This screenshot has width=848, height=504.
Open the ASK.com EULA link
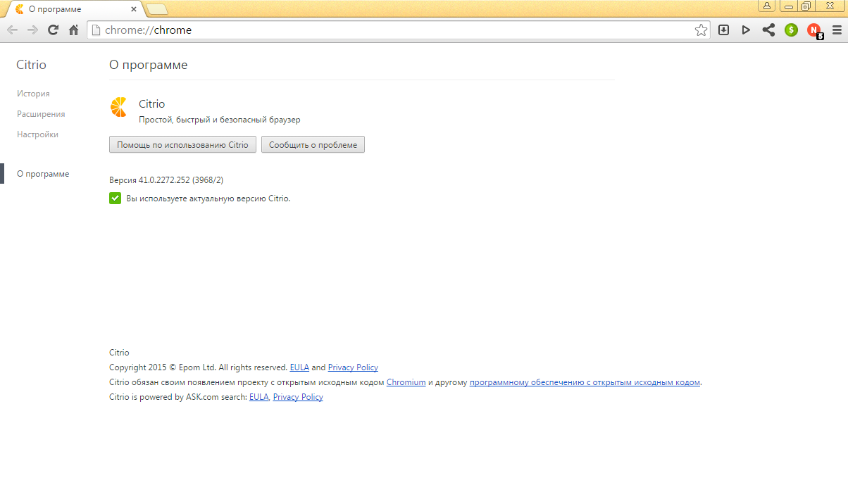click(258, 397)
